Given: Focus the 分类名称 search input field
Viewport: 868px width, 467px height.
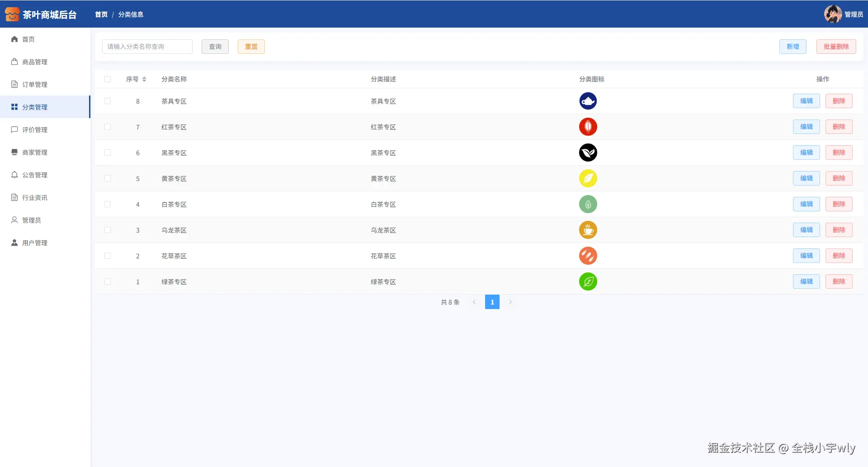Looking at the screenshot, I should pos(147,47).
